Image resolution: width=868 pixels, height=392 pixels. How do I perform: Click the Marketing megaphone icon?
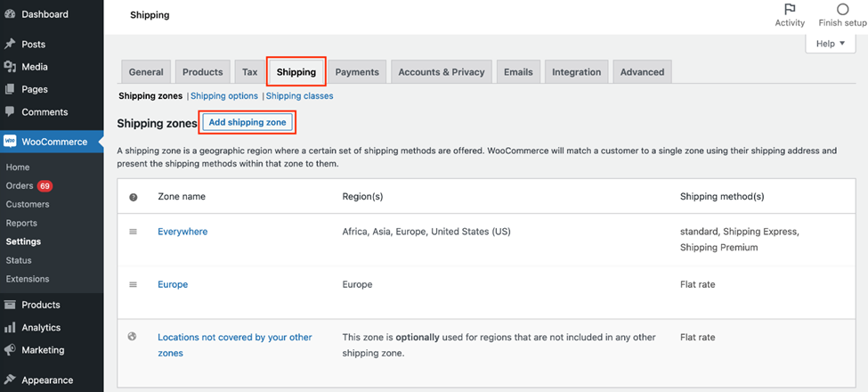10,350
